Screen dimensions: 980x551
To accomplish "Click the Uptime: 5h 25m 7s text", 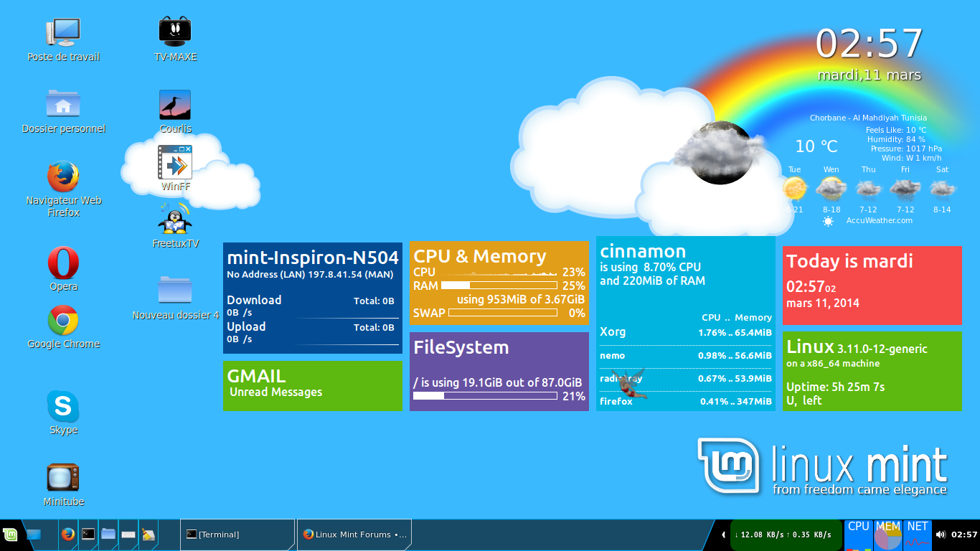I will [835, 387].
